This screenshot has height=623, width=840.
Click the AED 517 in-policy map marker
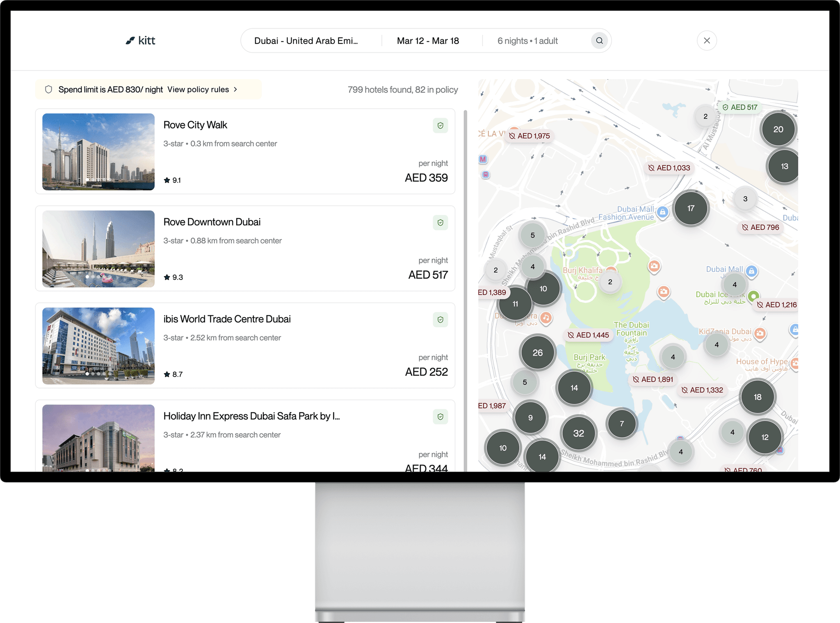pyautogui.click(x=740, y=107)
